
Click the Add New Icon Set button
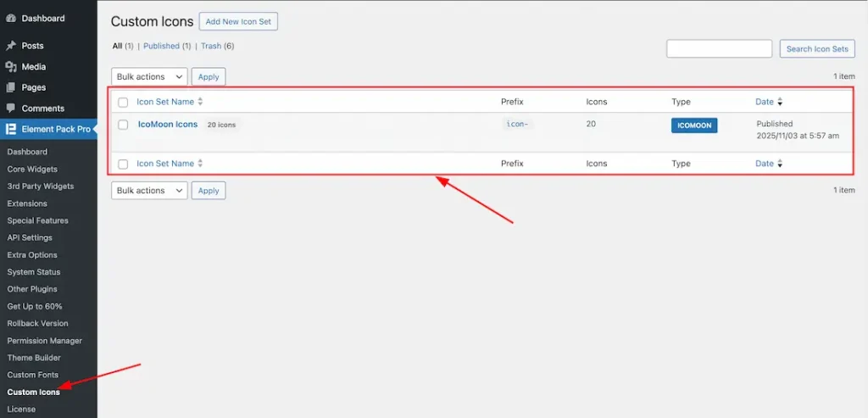[x=238, y=21]
